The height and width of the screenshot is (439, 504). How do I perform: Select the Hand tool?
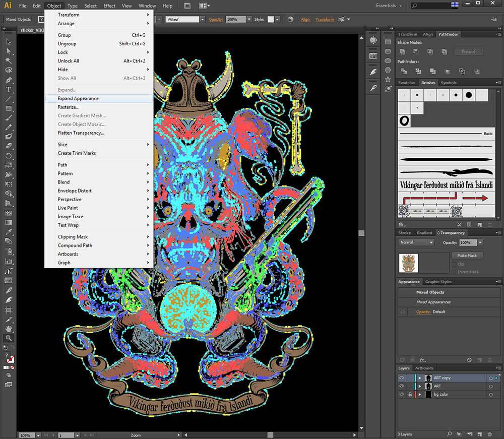(9, 329)
